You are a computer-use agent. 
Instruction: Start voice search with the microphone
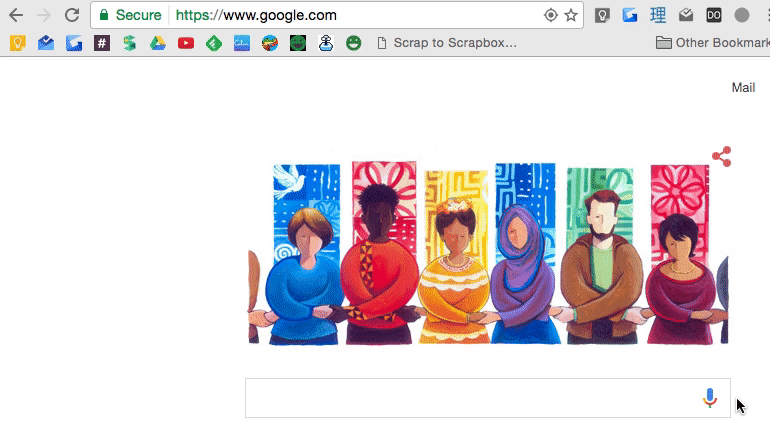coord(710,398)
